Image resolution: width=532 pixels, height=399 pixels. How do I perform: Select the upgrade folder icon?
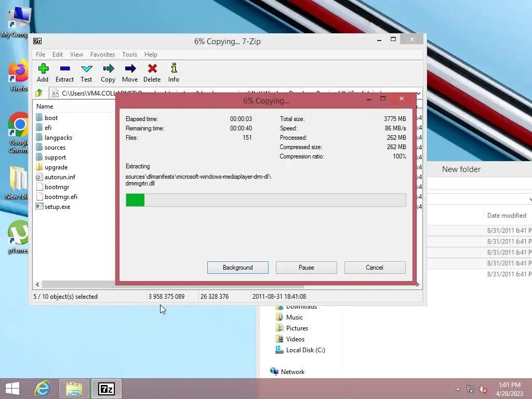(x=39, y=167)
